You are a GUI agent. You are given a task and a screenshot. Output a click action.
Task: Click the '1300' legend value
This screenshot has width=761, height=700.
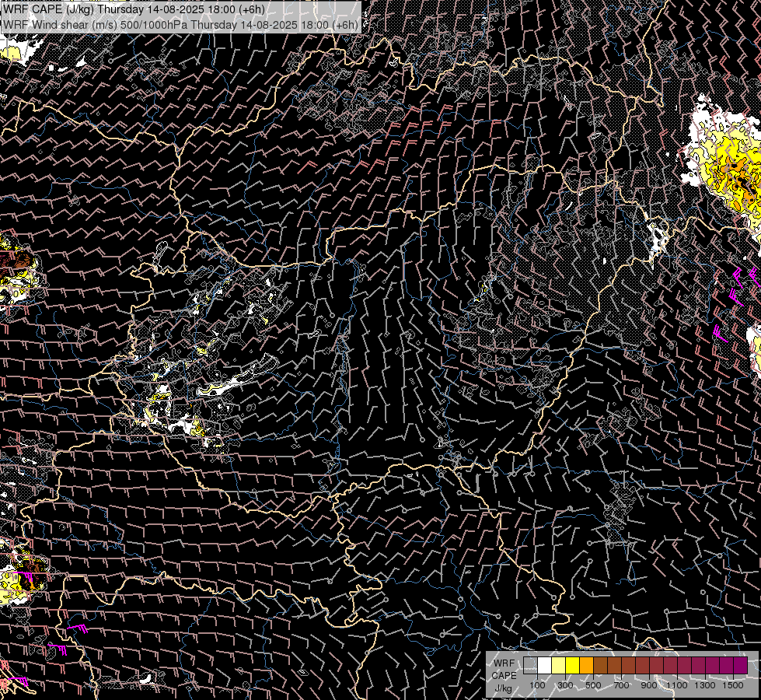[x=705, y=685]
